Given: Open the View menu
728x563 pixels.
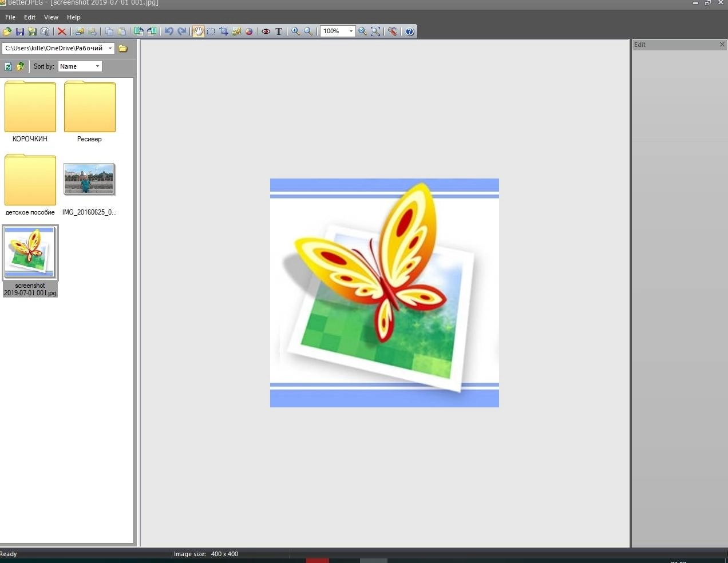Looking at the screenshot, I should tap(52, 17).
